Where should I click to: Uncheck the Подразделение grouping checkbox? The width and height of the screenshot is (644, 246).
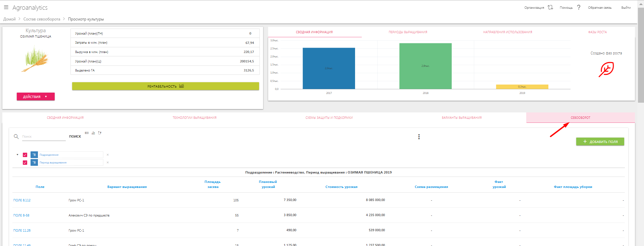(25, 155)
